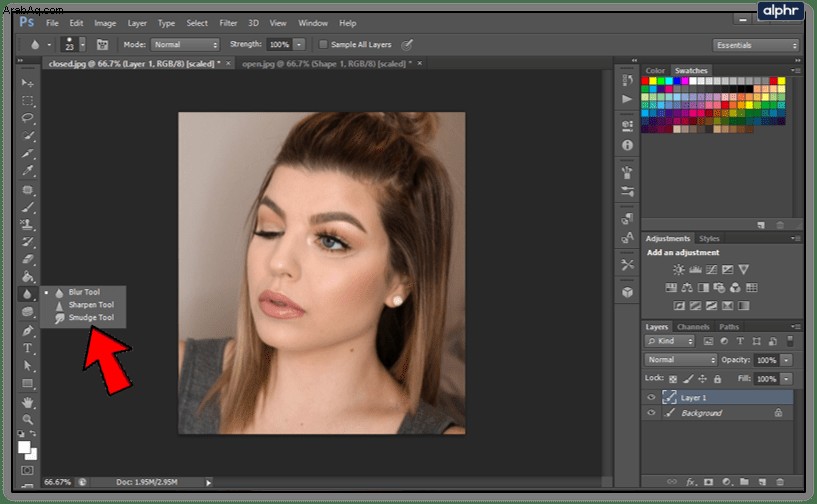Select the Dodge tool in toolbar
The image size is (817, 504).
coord(28,312)
